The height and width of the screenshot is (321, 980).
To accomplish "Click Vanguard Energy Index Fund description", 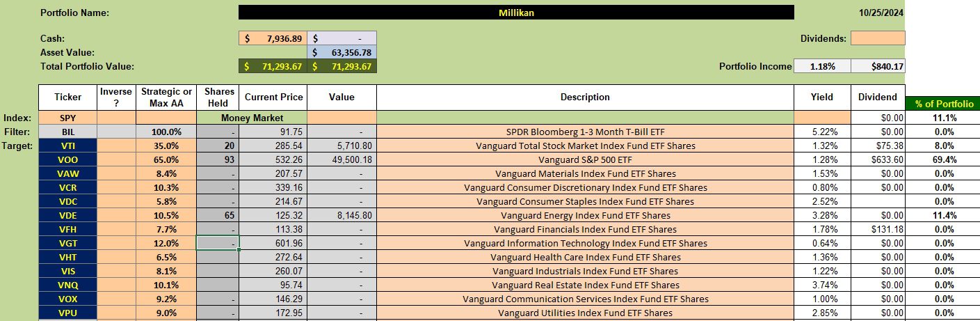I will [585, 215].
